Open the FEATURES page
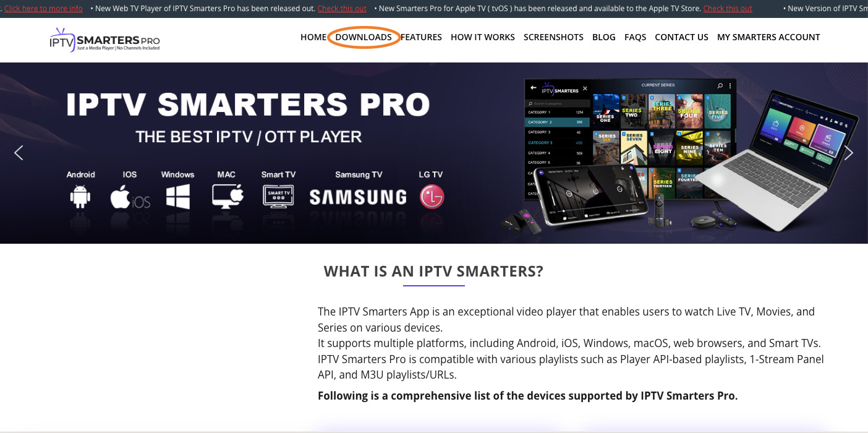 [421, 37]
